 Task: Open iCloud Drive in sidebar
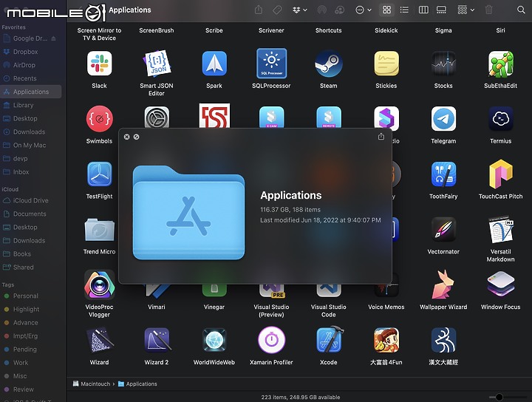(31, 200)
